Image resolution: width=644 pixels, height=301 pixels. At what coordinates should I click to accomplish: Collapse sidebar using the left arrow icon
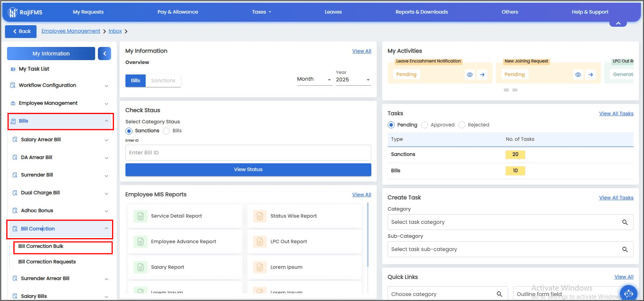104,54
